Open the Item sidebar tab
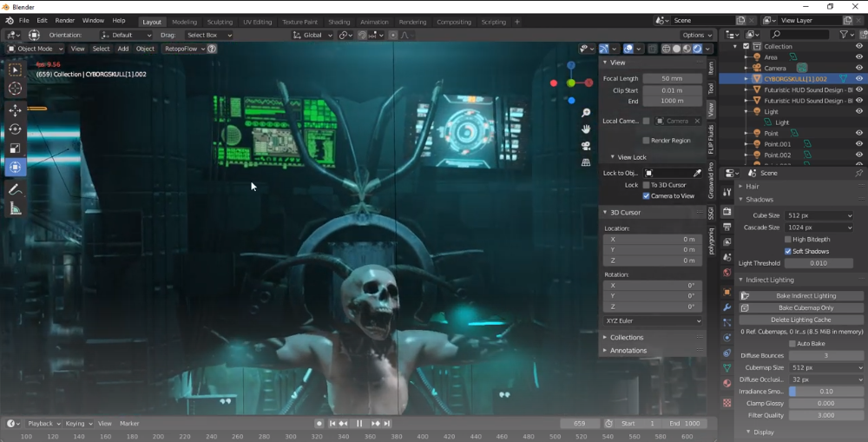The image size is (868, 442). (x=712, y=68)
